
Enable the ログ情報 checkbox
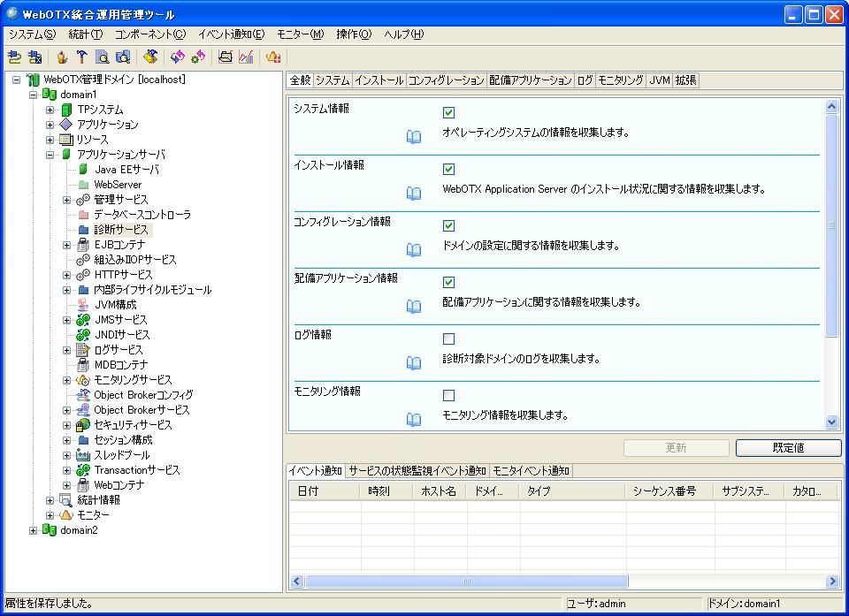pos(448,339)
